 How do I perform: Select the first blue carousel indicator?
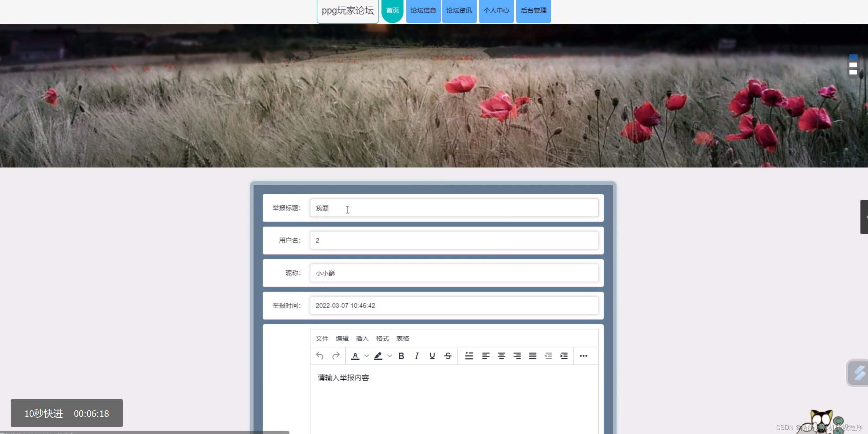[853, 57]
